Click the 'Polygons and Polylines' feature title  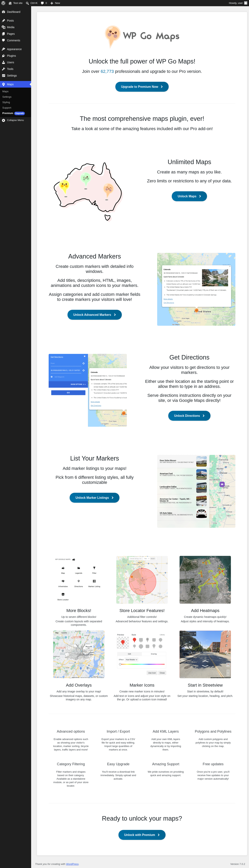point(213,731)
